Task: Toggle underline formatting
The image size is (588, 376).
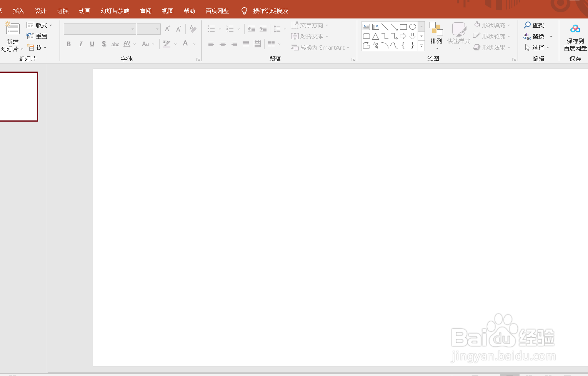Action: [92, 44]
